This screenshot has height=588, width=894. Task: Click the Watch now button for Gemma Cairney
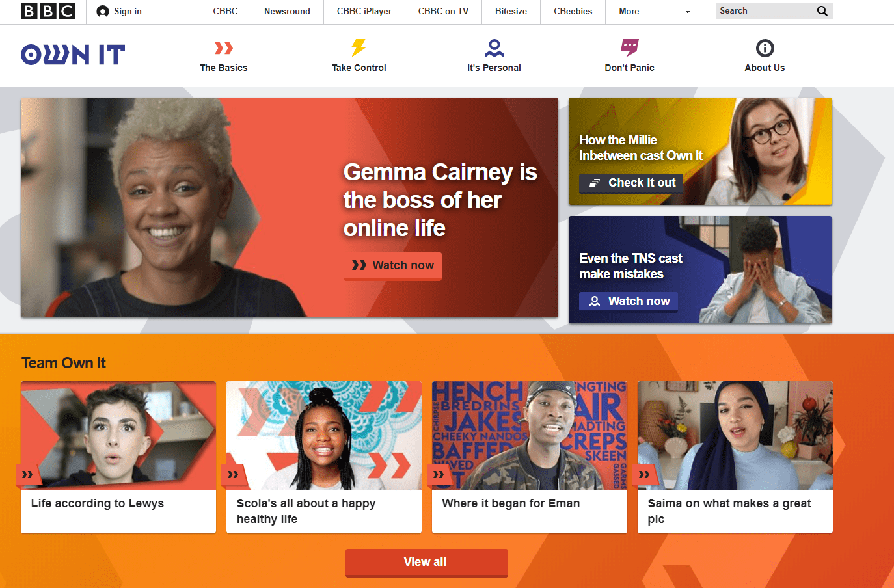tap(392, 266)
